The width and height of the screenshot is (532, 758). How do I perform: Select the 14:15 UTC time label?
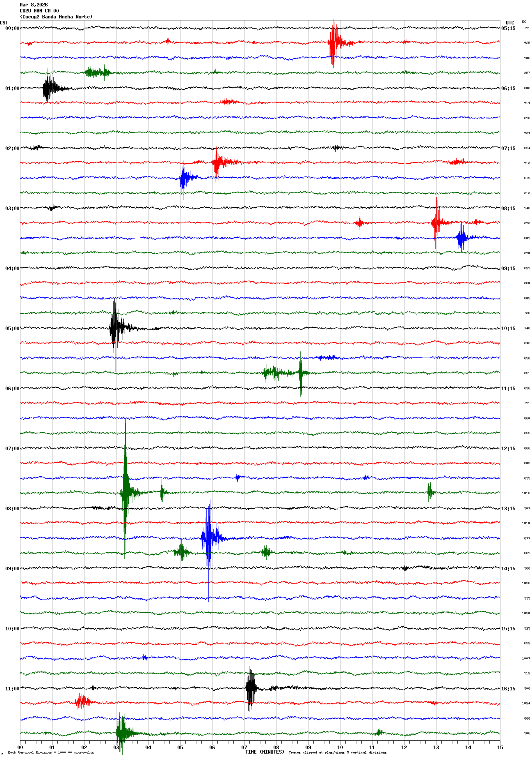[x=508, y=569]
